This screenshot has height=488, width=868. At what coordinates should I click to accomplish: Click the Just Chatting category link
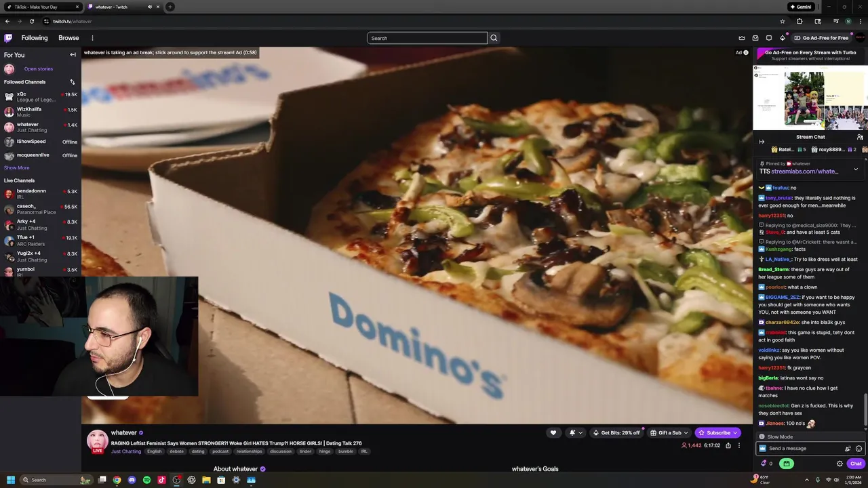[126, 451]
